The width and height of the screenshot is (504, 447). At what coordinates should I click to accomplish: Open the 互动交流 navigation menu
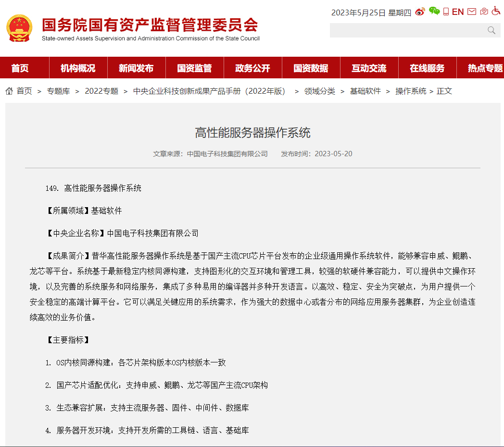(x=368, y=68)
